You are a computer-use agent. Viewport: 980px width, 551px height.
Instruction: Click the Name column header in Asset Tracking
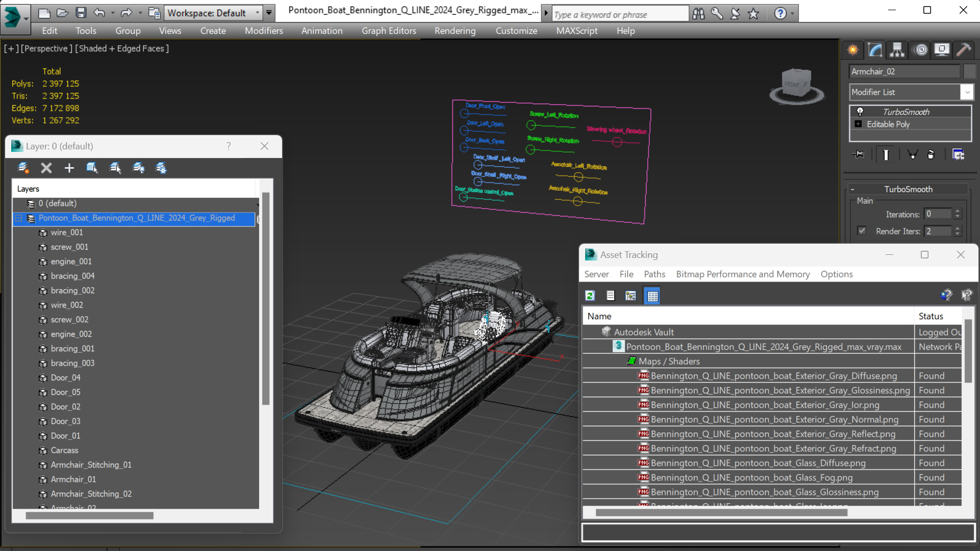coord(748,316)
